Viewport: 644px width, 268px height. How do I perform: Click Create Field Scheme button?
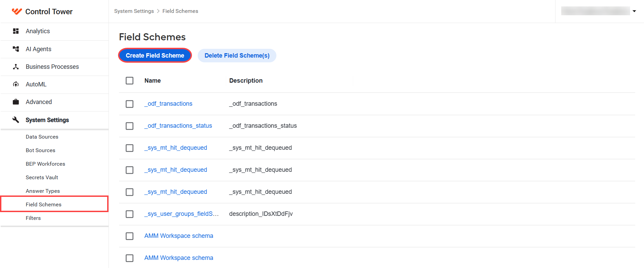[155, 56]
